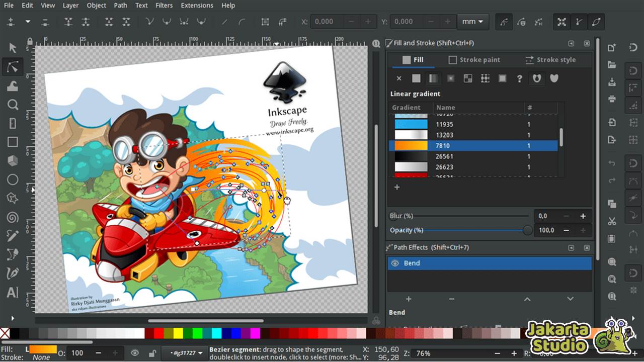
Task: Click the Delete selected nodes icon
Action: (x=45, y=22)
